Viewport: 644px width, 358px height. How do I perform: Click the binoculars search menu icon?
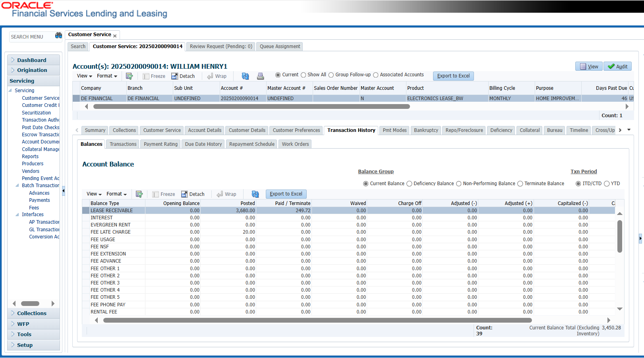pyautogui.click(x=58, y=35)
